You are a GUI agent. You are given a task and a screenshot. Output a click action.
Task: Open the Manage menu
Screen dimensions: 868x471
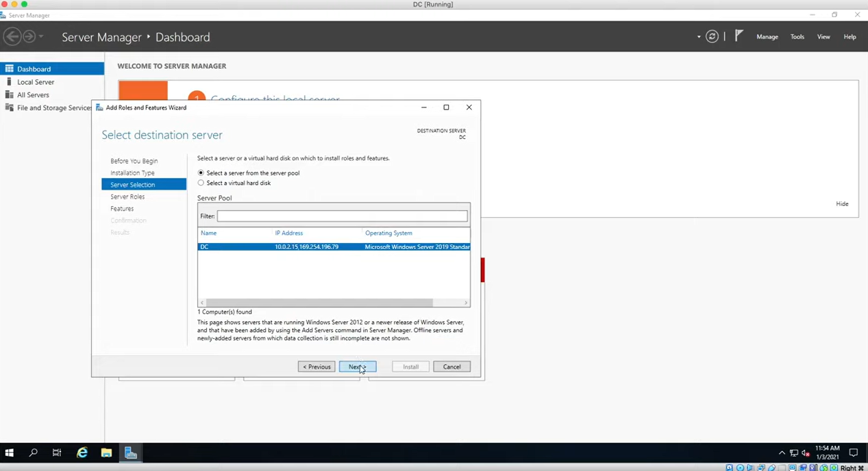767,37
